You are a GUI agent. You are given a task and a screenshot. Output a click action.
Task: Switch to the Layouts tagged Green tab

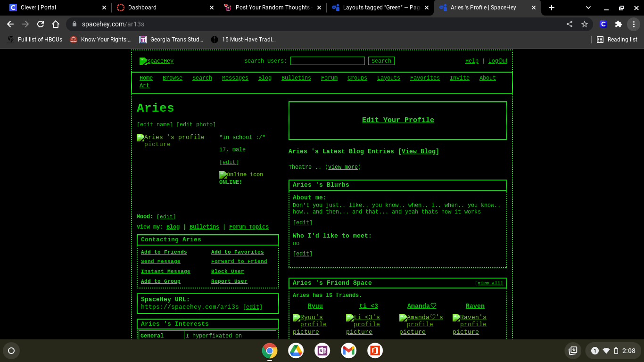pos(380,8)
